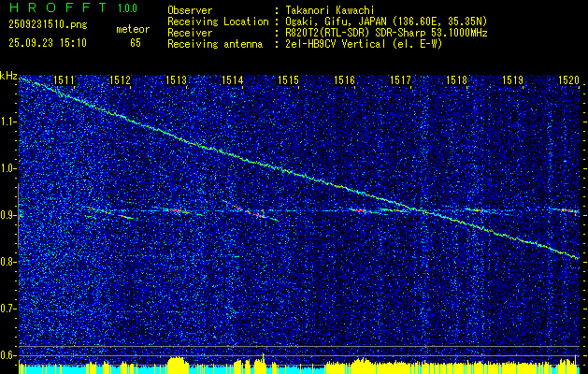The image size is (588, 374).
Task: Click the antenna 2el-HB9CV Vertical text
Action: [364, 44]
